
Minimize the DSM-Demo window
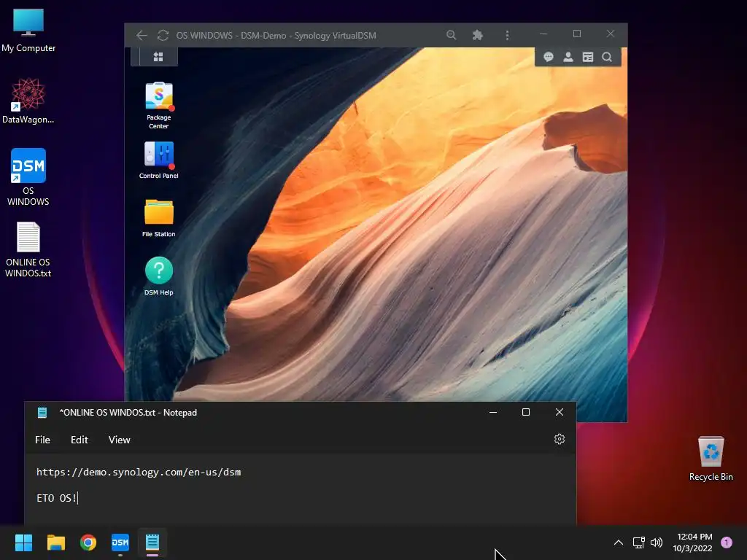pyautogui.click(x=543, y=34)
